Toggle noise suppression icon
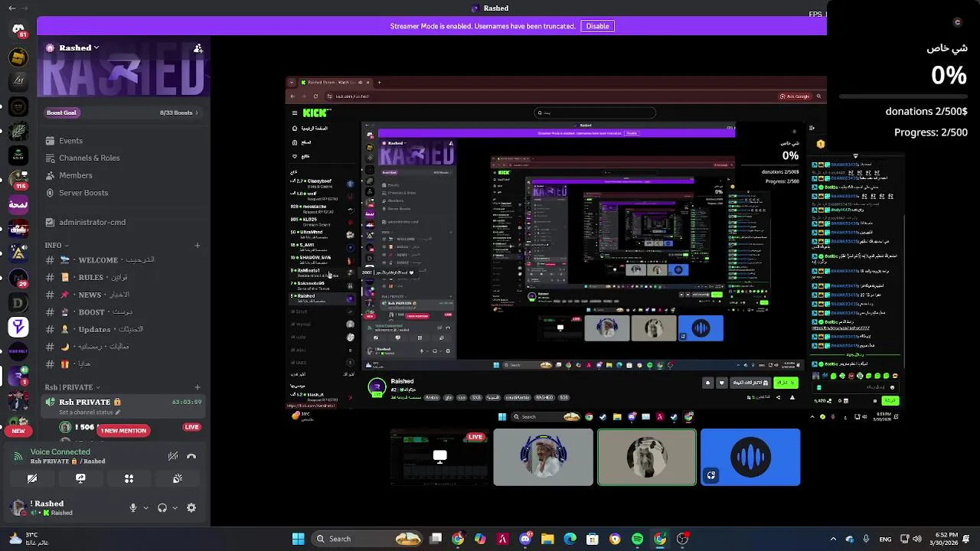This screenshot has width=980, height=551. tap(173, 456)
